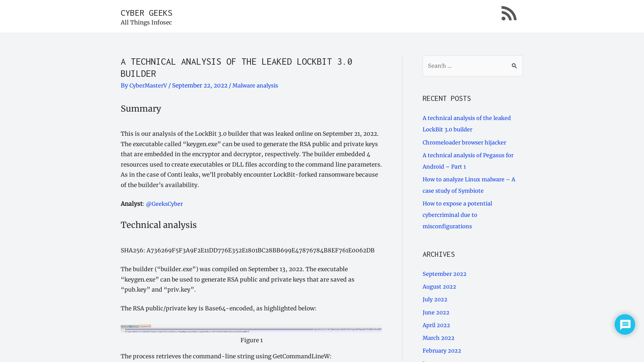
Task: Browse the April 2022 archive
Action: (x=436, y=325)
